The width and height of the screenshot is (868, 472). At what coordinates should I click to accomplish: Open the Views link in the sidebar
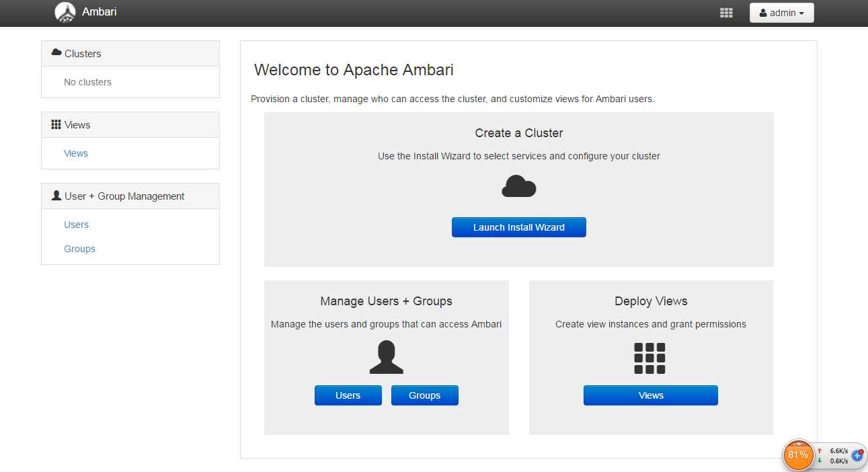coord(76,153)
